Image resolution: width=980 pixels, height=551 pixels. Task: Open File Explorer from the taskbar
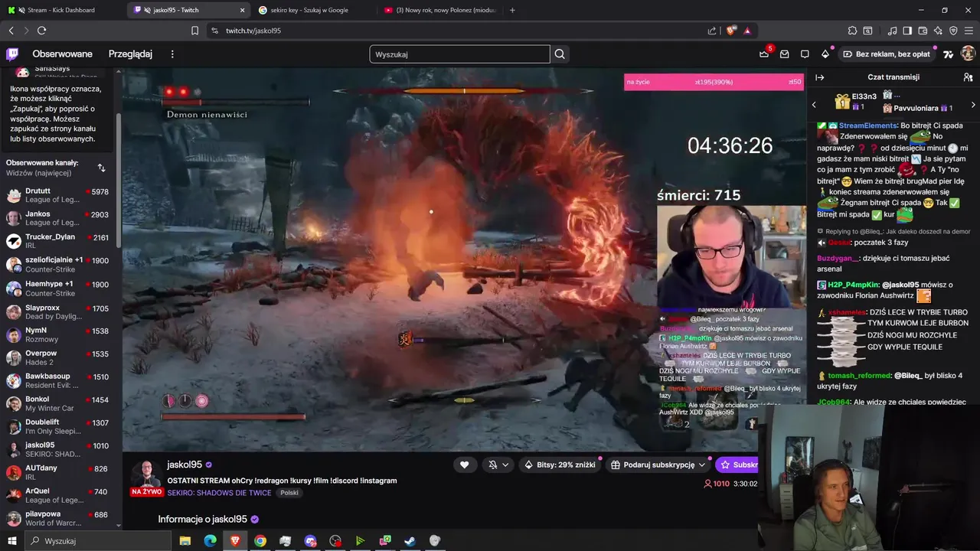185,541
